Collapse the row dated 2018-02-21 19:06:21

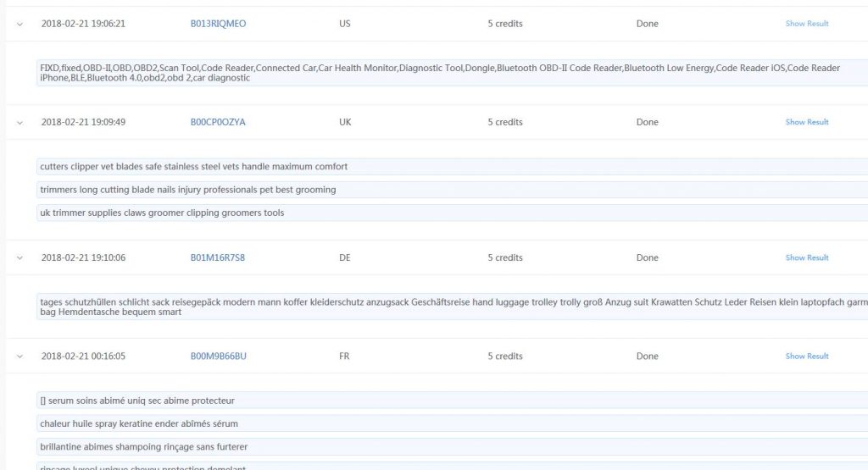point(19,24)
